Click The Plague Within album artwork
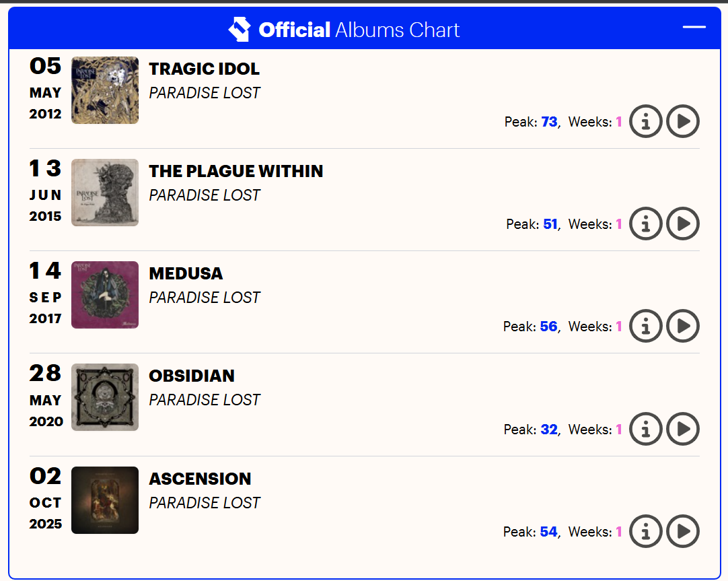This screenshot has height=581, width=728. (105, 193)
